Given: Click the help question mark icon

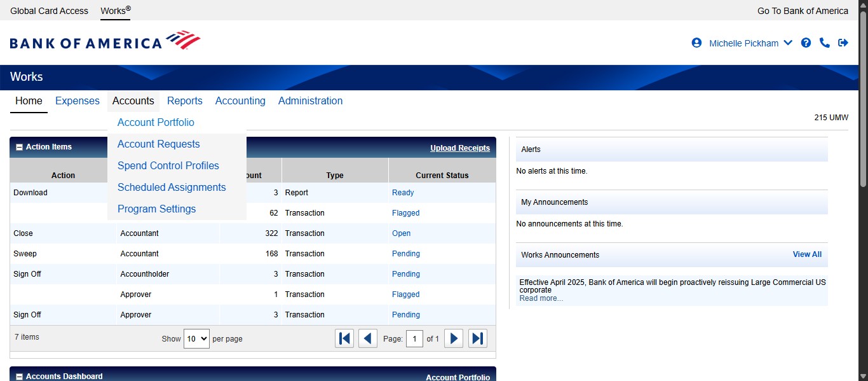Looking at the screenshot, I should [806, 43].
